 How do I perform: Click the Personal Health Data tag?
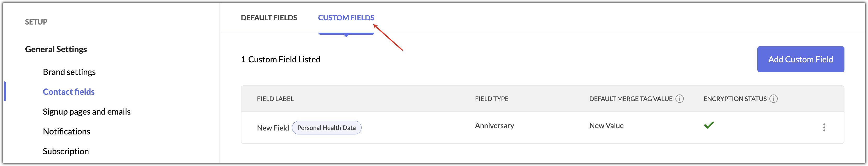pos(326,128)
